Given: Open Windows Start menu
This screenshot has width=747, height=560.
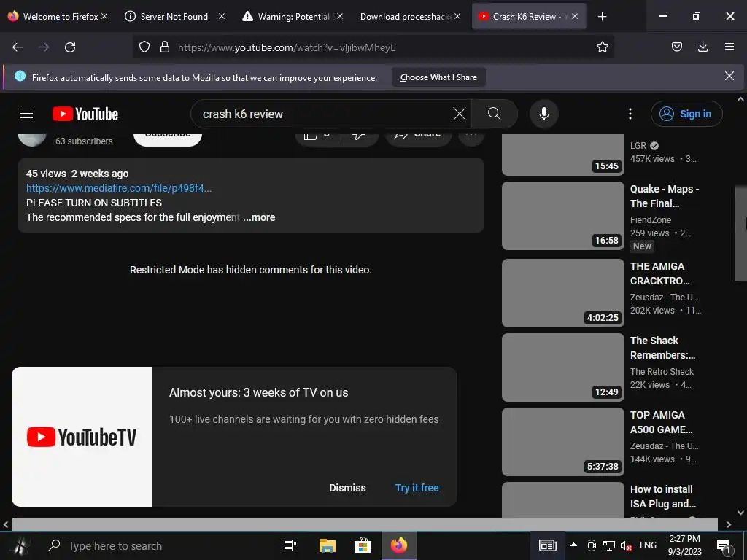Looking at the screenshot, I should pos(20,545).
